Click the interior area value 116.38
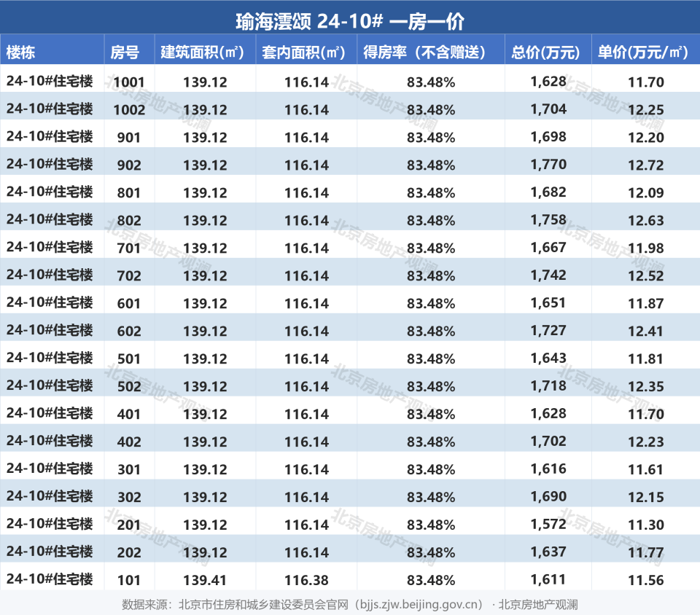This screenshot has height=615, width=700. pos(307,580)
